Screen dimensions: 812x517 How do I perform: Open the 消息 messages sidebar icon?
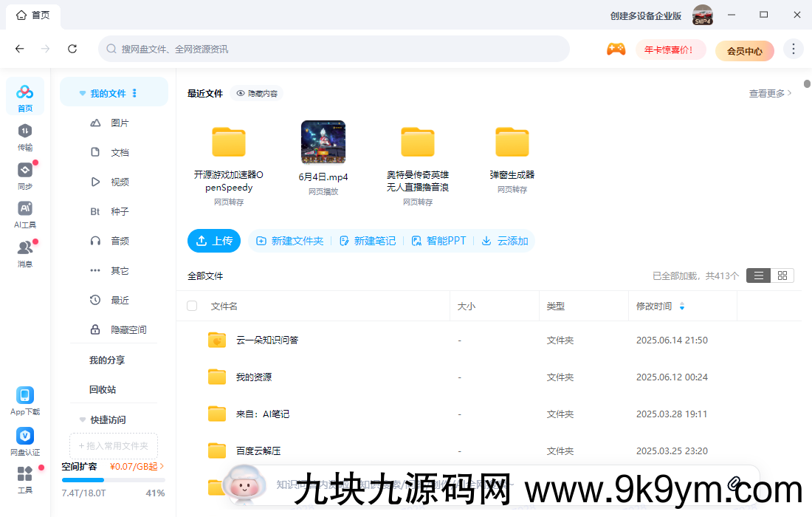point(25,254)
